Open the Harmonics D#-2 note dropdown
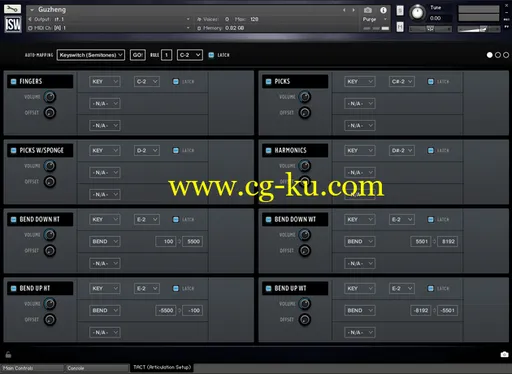512x374 pixels. click(x=402, y=150)
